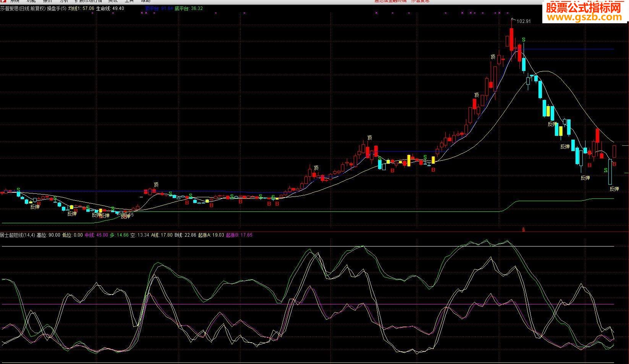Open the 系统 menu
Image resolution: width=629 pixels, height=364 pixels.
(15, 1)
